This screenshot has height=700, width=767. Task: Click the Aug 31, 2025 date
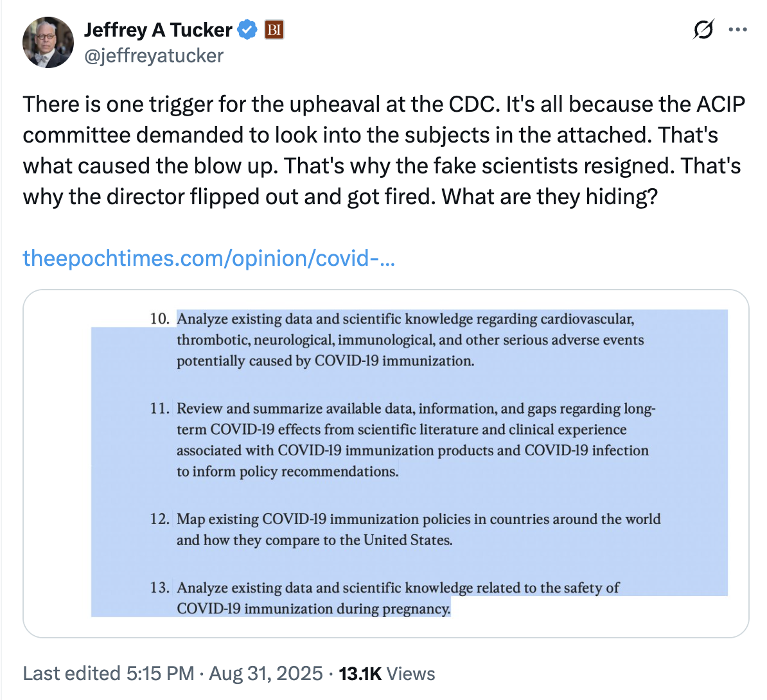click(266, 673)
